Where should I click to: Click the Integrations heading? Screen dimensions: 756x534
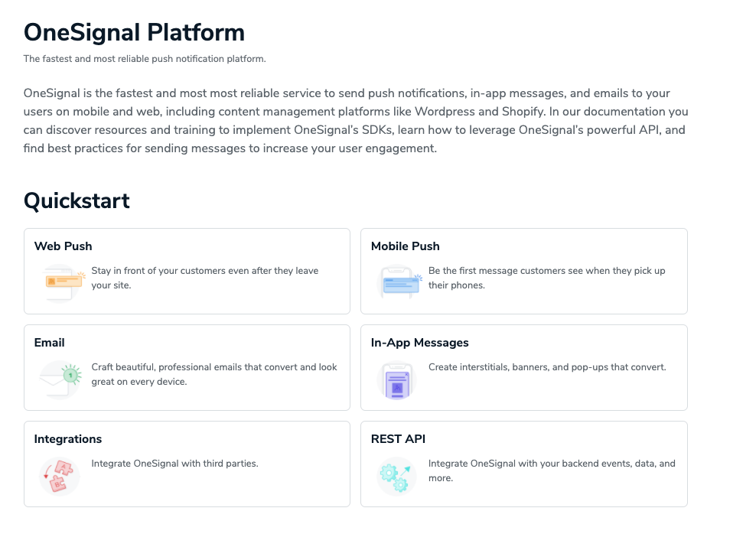pyautogui.click(x=68, y=438)
